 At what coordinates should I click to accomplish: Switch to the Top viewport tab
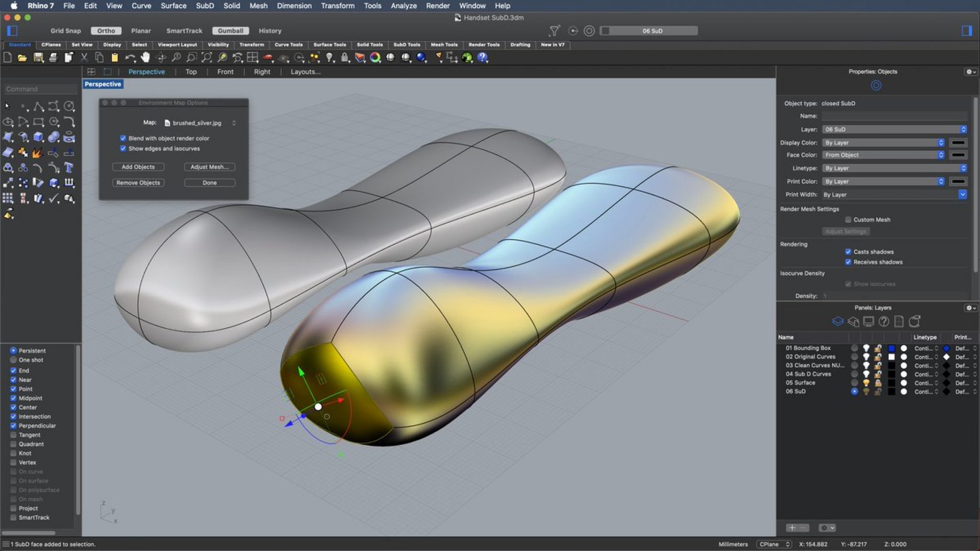click(191, 72)
